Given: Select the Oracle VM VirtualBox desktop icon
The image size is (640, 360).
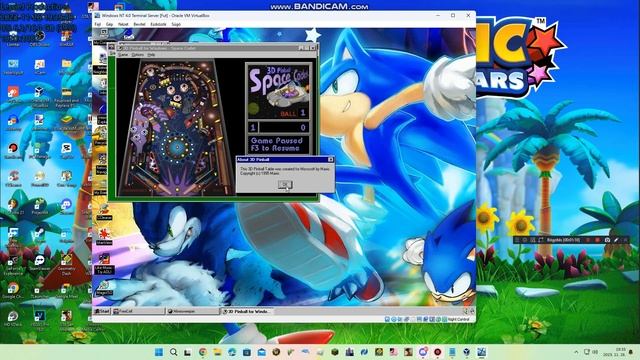Looking at the screenshot, I should [x=40, y=96].
